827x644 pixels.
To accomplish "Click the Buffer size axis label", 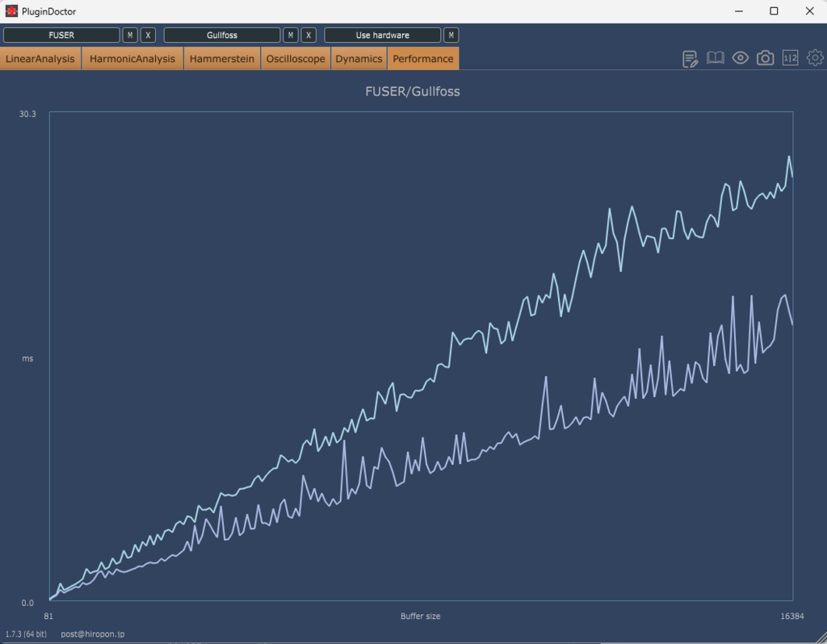I will click(420, 616).
